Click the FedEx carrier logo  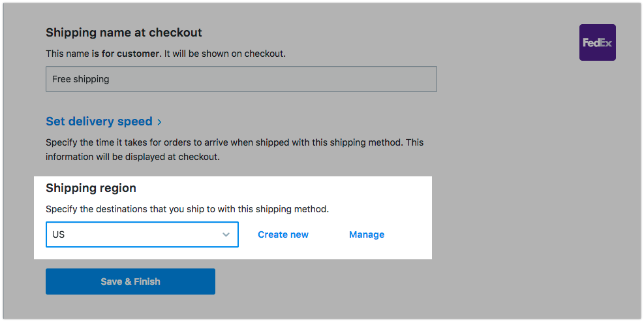coord(597,42)
